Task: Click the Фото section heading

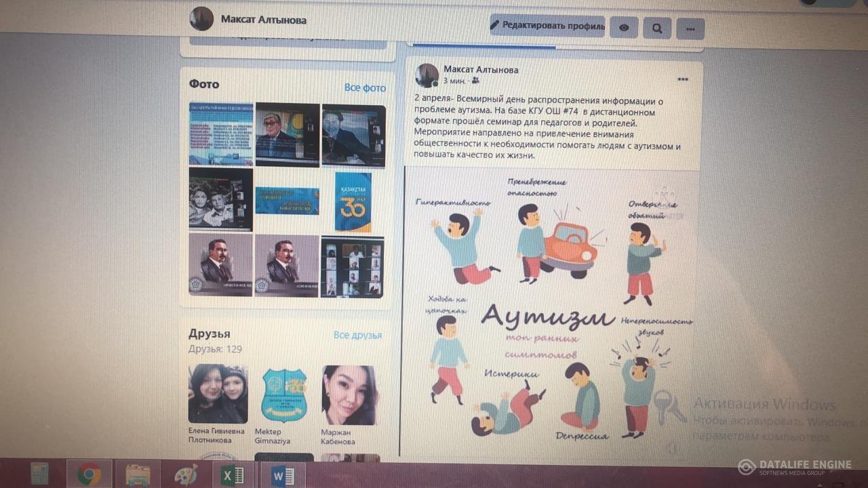Action: coord(204,84)
